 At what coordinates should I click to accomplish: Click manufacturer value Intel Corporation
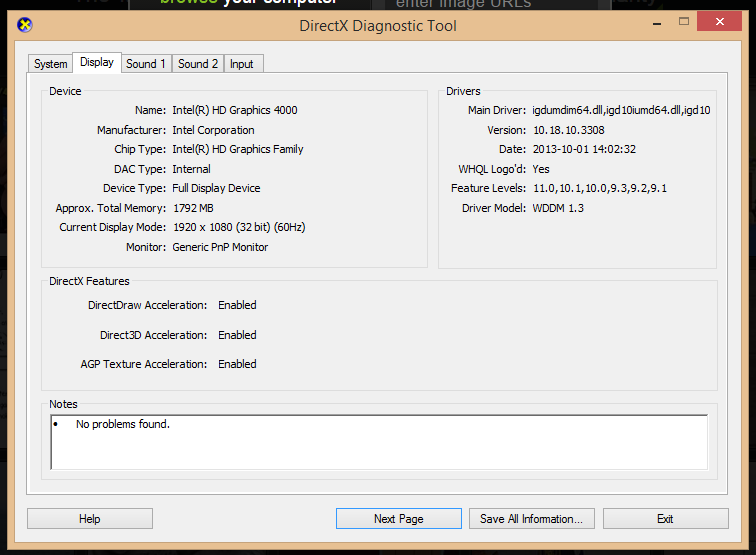pyautogui.click(x=213, y=130)
